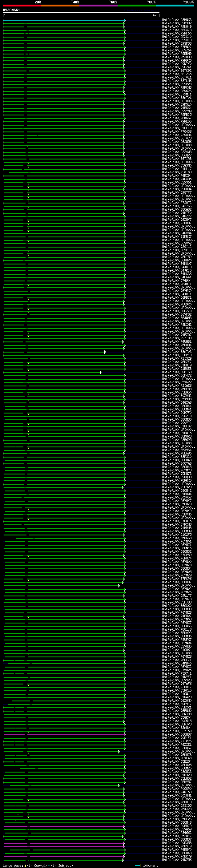Click hit label UniRef100_P34662
The width and height of the screenshot is (197, 868).
tap(177, 833)
